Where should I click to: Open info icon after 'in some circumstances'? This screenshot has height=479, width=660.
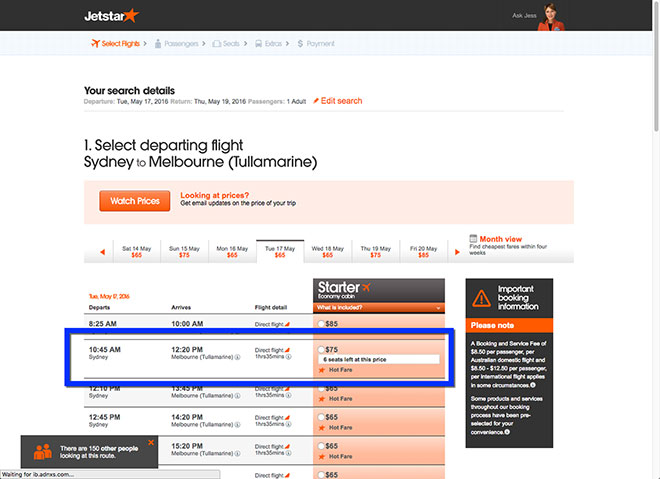coord(533,385)
